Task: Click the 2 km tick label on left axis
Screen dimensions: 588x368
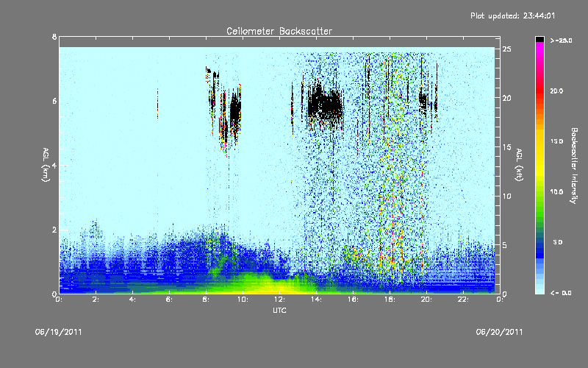Action: click(54, 230)
